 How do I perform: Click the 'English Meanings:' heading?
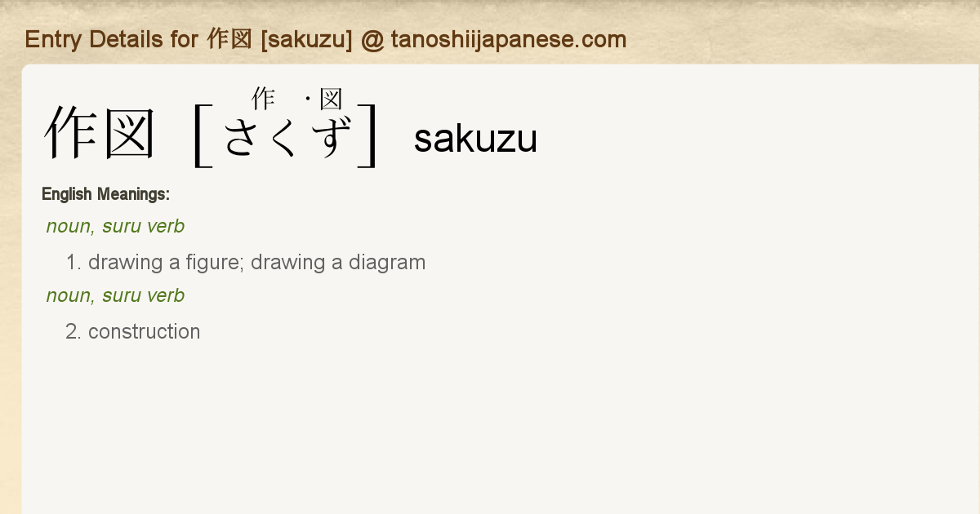point(105,194)
